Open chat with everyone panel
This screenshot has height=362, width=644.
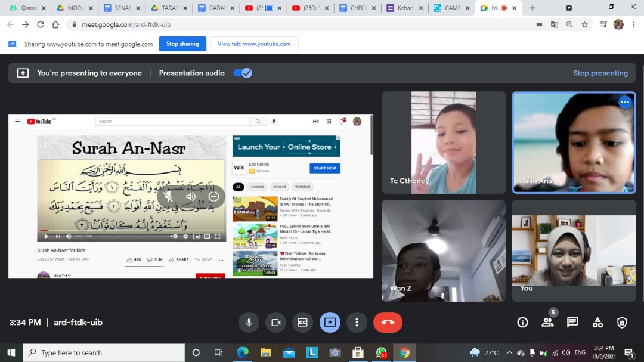click(x=572, y=323)
